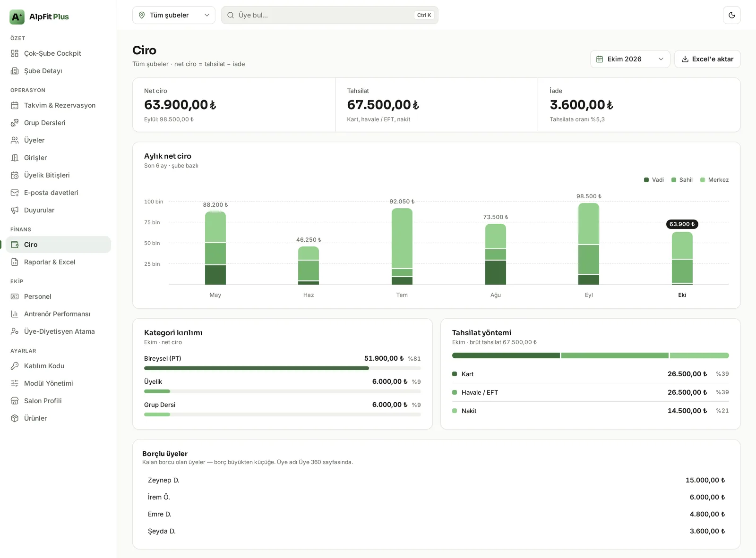Click the Nakit segment of payment bar
The width and height of the screenshot is (756, 558).
coord(699,355)
